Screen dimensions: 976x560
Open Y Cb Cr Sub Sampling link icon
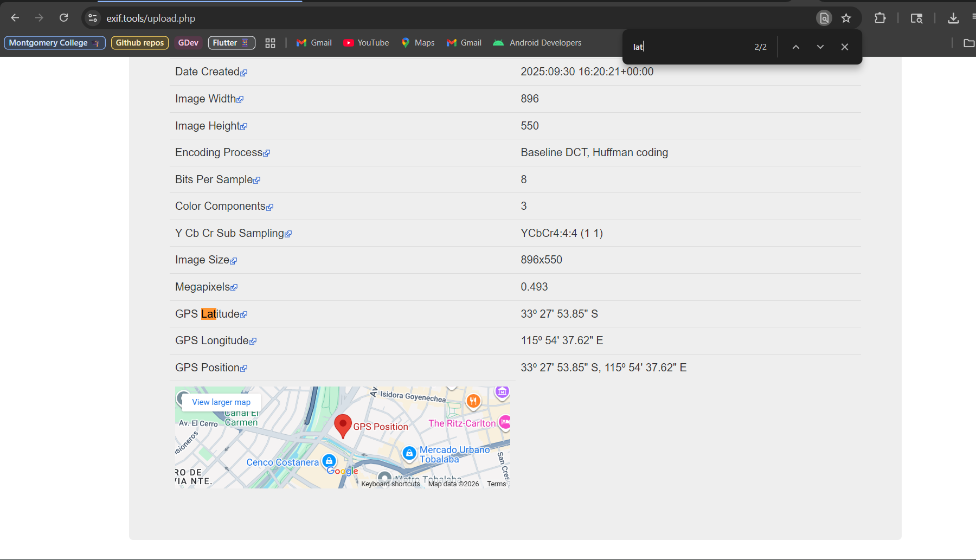288,234
